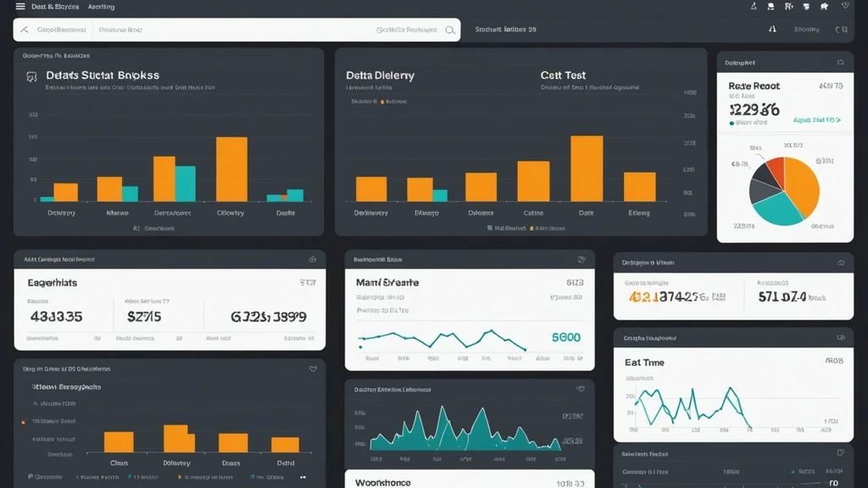This screenshot has width=868, height=488.
Task: Select the teal slice of pie chart
Action: tap(778, 209)
